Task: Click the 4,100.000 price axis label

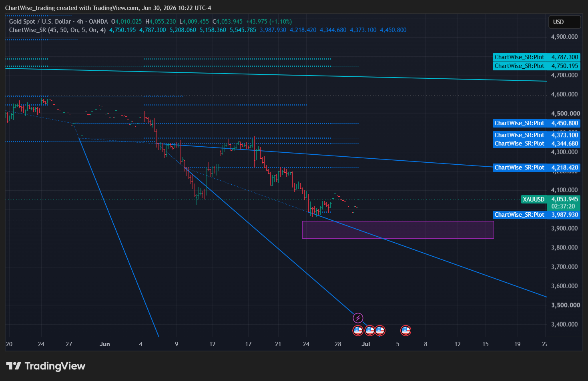Action: pos(564,190)
